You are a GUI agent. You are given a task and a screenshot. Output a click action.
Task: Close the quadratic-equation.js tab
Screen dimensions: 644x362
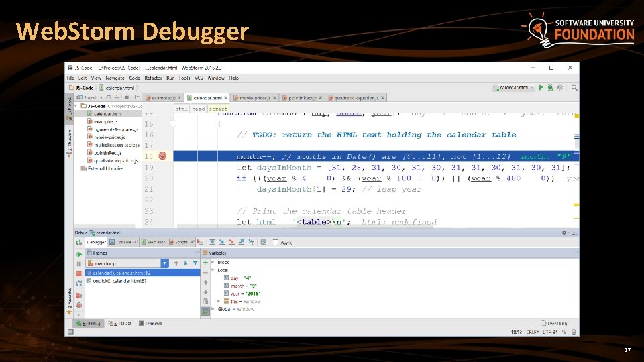click(382, 98)
